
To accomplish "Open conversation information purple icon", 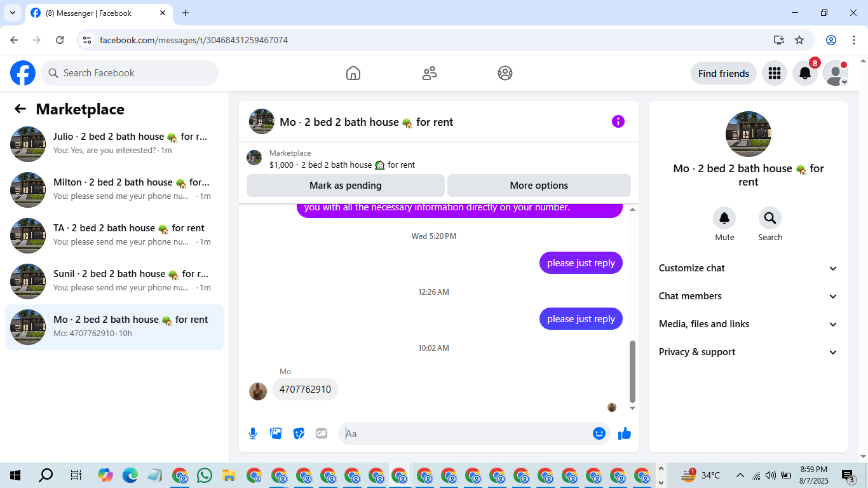I will pyautogui.click(x=618, y=121).
